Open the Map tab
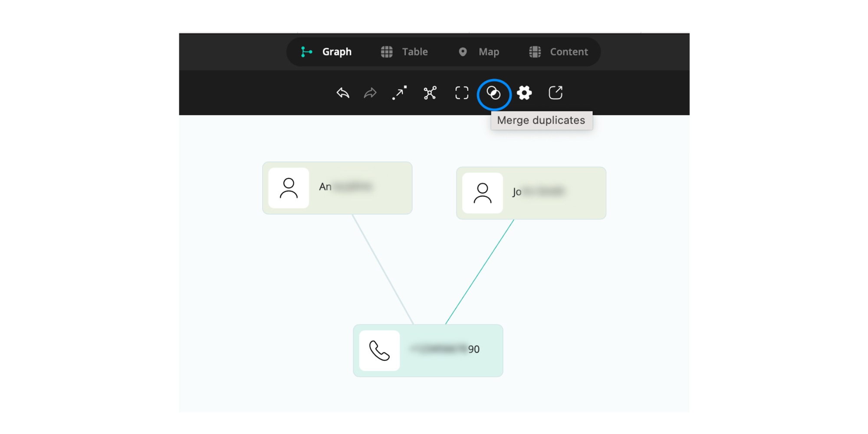868x434 pixels. (x=479, y=52)
